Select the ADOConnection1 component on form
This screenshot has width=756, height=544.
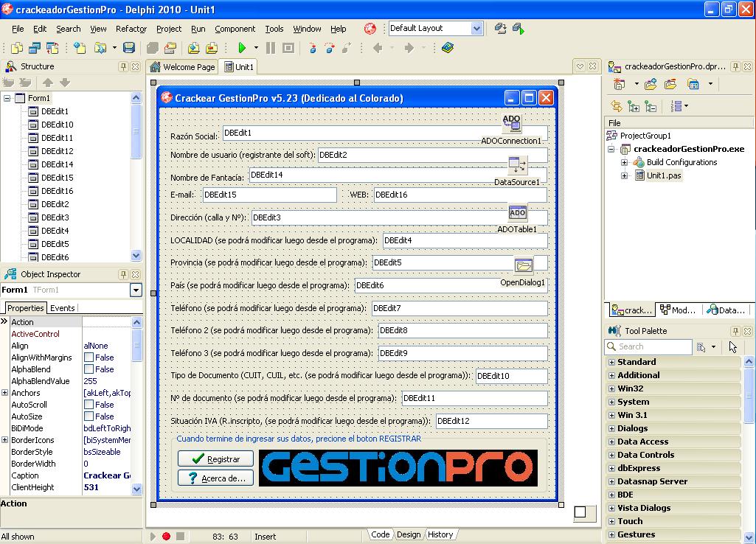click(512, 124)
